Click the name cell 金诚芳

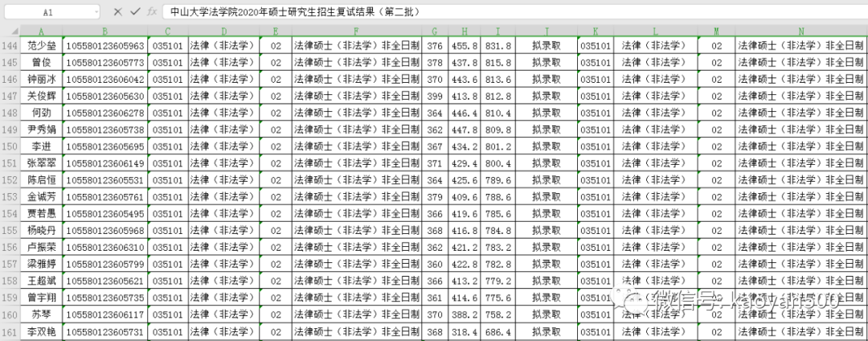tap(42, 196)
